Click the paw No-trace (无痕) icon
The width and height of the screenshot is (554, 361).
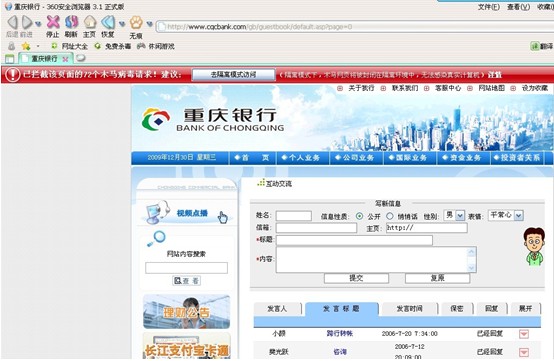tap(136, 23)
